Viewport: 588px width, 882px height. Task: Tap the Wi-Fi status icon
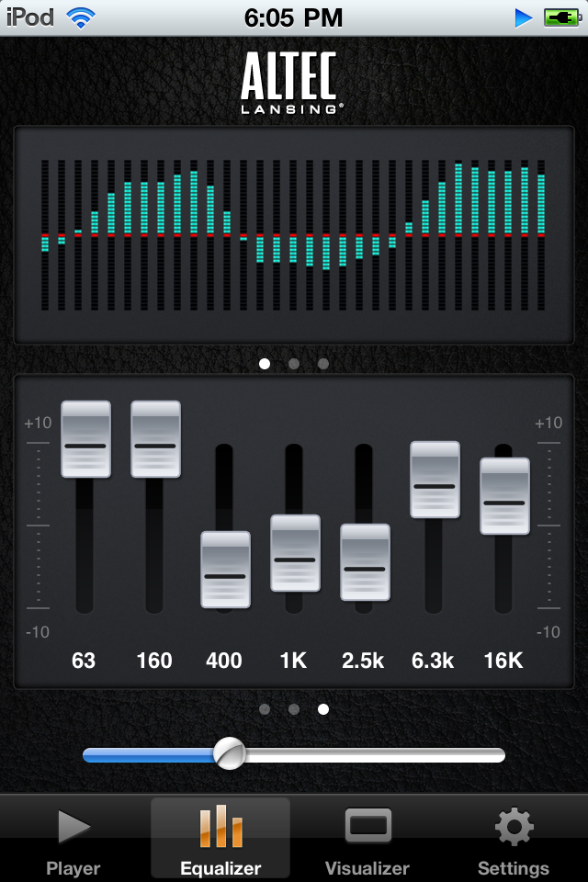[x=81, y=18]
